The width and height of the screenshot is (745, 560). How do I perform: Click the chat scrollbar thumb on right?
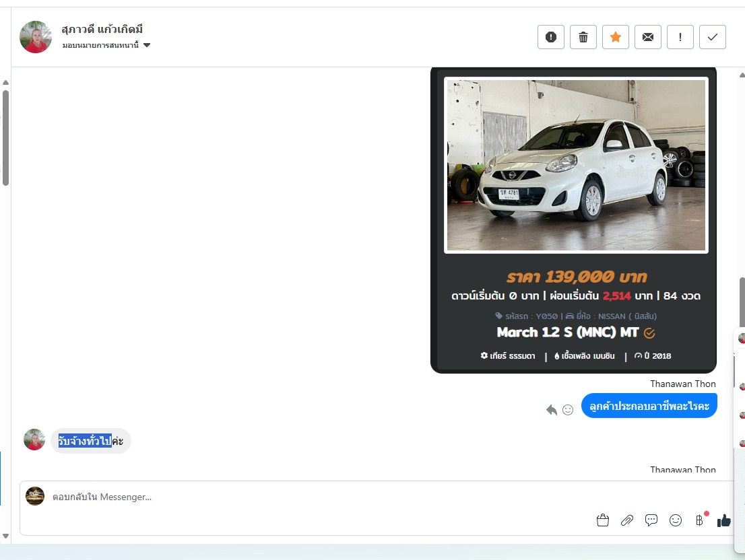(x=742, y=302)
